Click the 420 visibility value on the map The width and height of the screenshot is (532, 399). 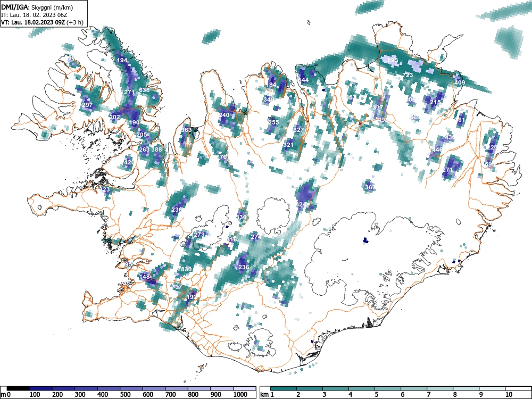129,162
